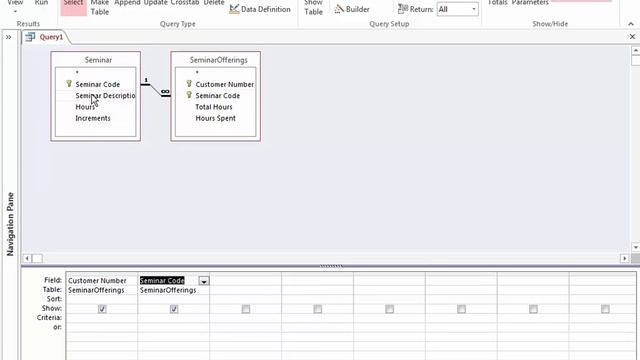Viewport: 640px width, 360px height.
Task: Click the SeminarOfferings table title bar
Action: [x=218, y=60]
